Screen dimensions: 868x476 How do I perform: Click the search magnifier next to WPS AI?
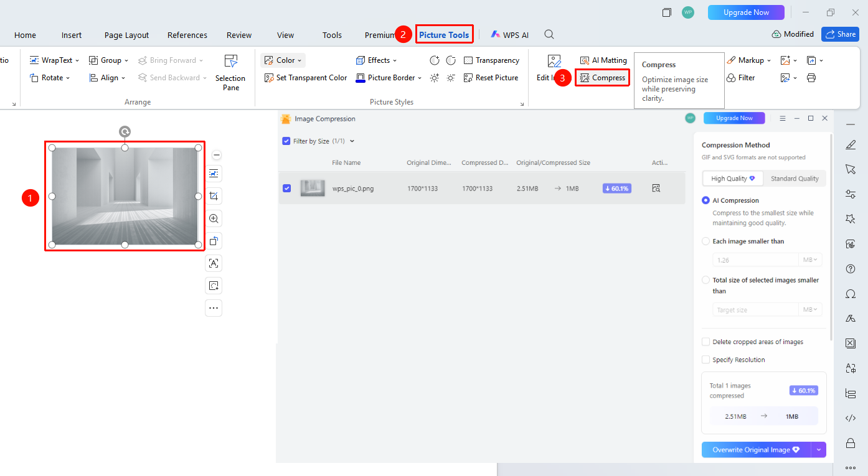[x=549, y=35]
